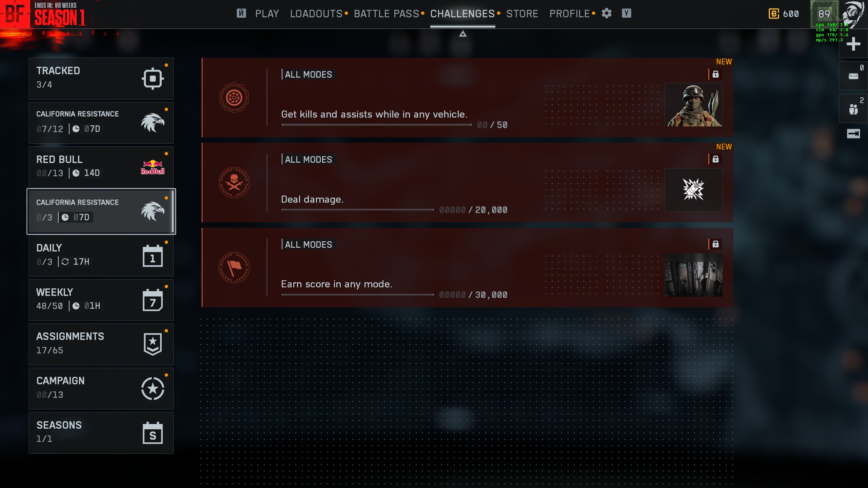868x488 pixels.
Task: Toggle lock on Deal damage challenge
Action: (x=715, y=159)
